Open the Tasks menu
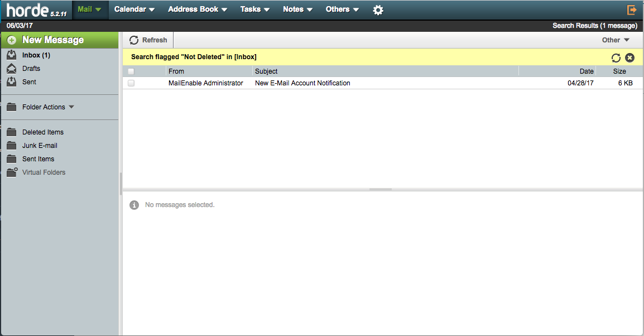The width and height of the screenshot is (644, 336). pos(254,9)
